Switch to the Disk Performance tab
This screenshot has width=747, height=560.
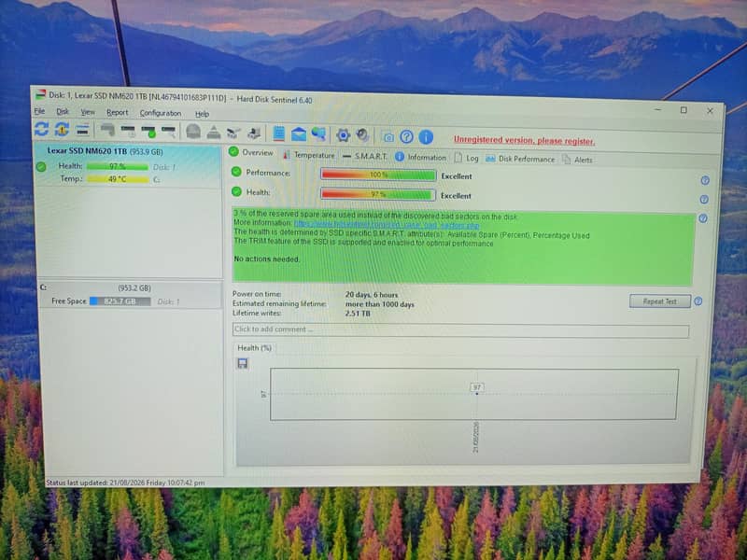[x=520, y=159]
